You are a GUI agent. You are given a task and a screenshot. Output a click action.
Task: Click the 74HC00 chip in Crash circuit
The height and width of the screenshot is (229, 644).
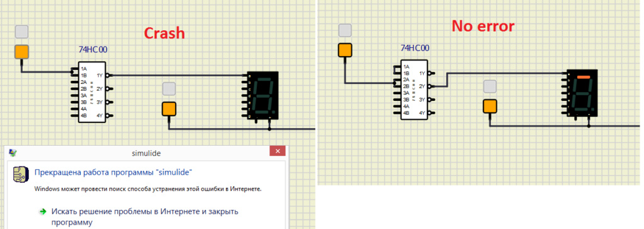92,92
